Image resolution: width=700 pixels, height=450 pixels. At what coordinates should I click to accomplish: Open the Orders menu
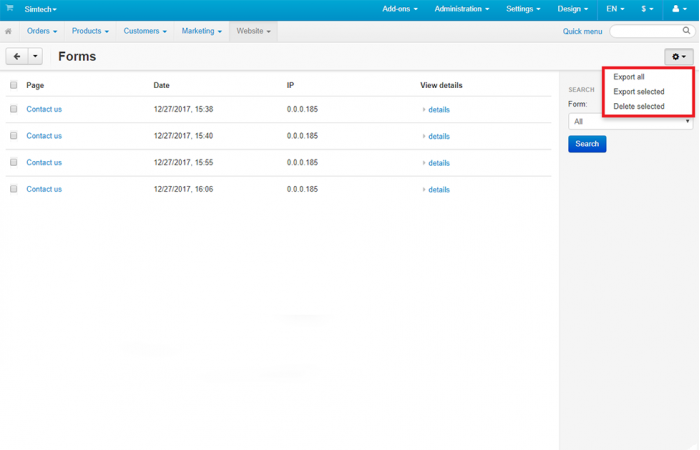click(x=42, y=31)
